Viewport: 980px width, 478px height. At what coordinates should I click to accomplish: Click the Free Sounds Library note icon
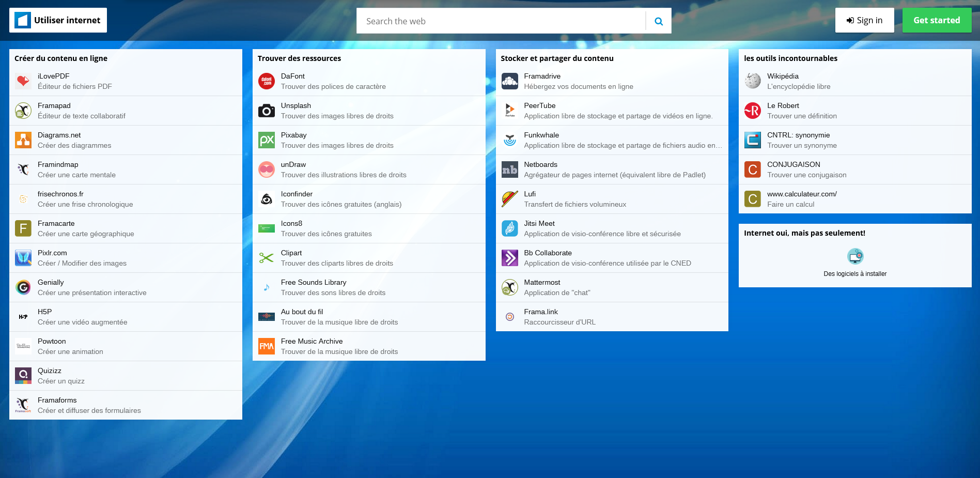(x=267, y=287)
